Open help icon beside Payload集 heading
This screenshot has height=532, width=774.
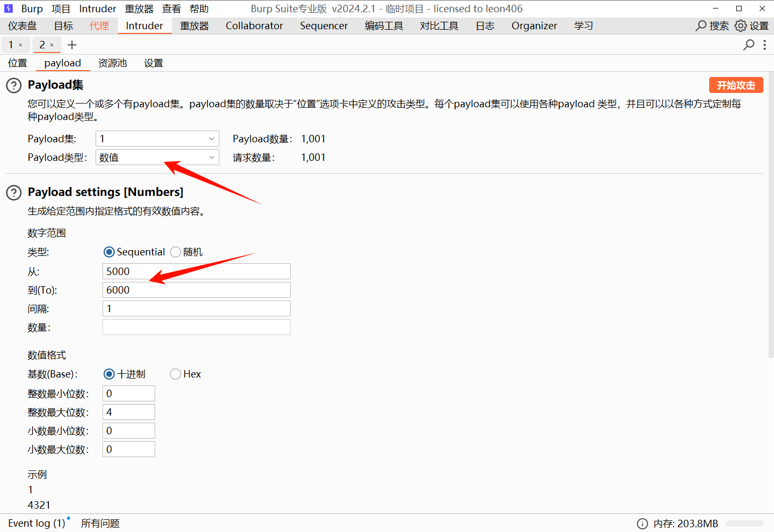pyautogui.click(x=14, y=85)
